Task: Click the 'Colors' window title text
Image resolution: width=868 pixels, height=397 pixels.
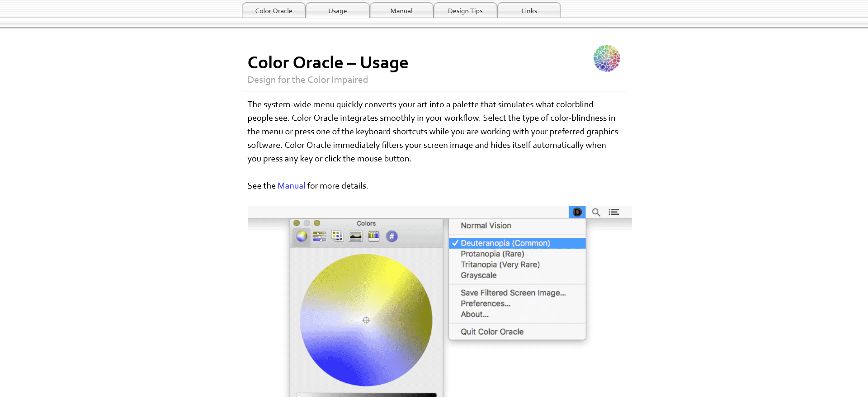Action: (x=366, y=223)
